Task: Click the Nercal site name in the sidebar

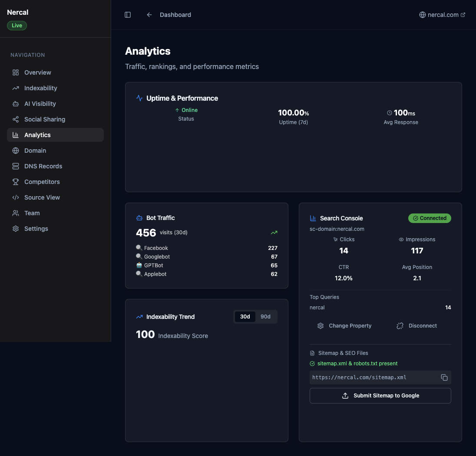Action: (18, 13)
